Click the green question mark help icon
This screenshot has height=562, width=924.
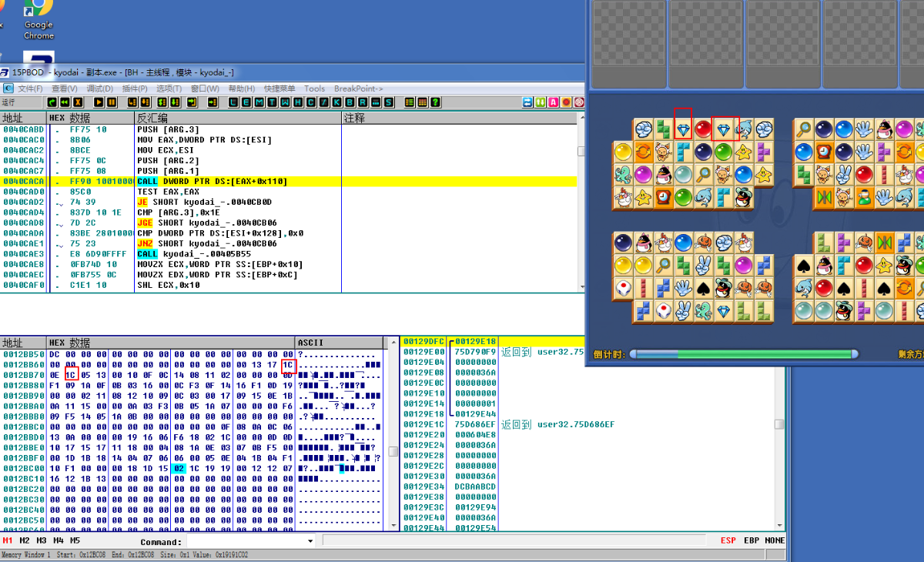point(435,102)
